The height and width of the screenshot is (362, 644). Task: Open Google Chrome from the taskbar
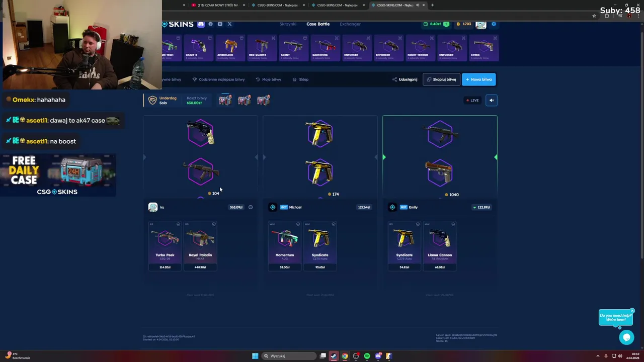tap(345, 356)
